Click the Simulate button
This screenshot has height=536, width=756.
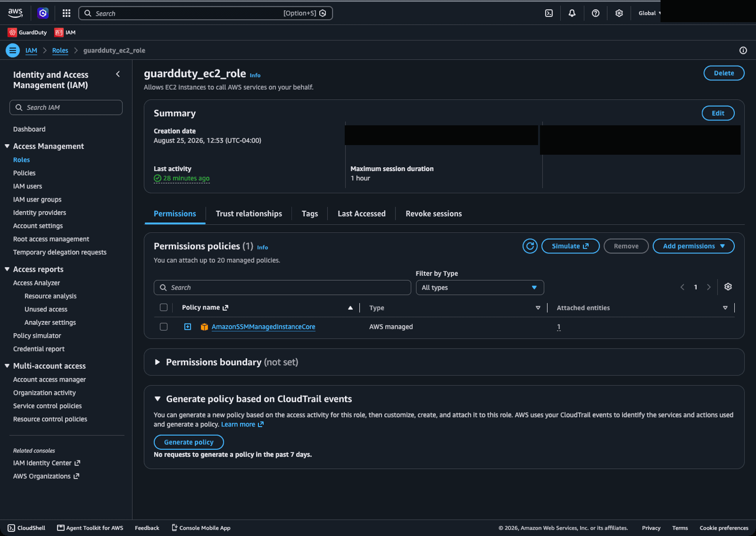pyautogui.click(x=570, y=246)
